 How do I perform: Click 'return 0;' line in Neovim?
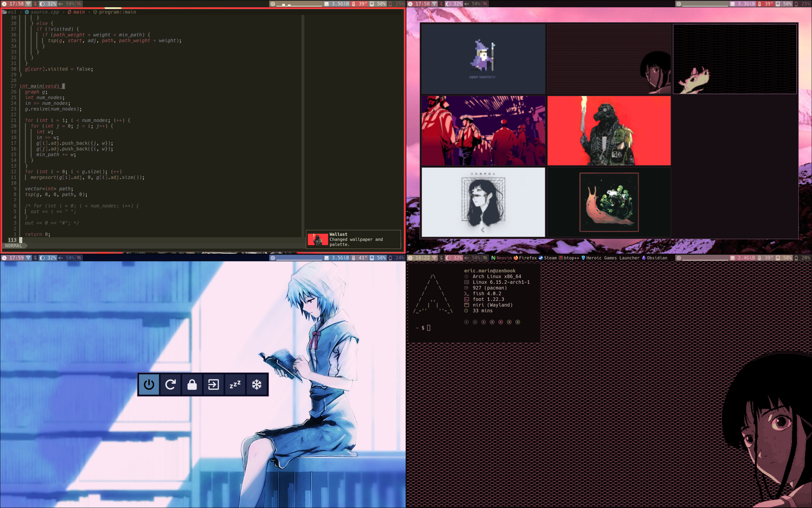(38, 234)
